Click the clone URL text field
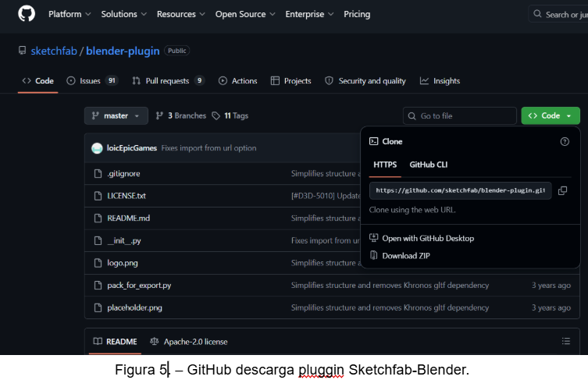Image resolution: width=588 pixels, height=380 pixels. 460,190
